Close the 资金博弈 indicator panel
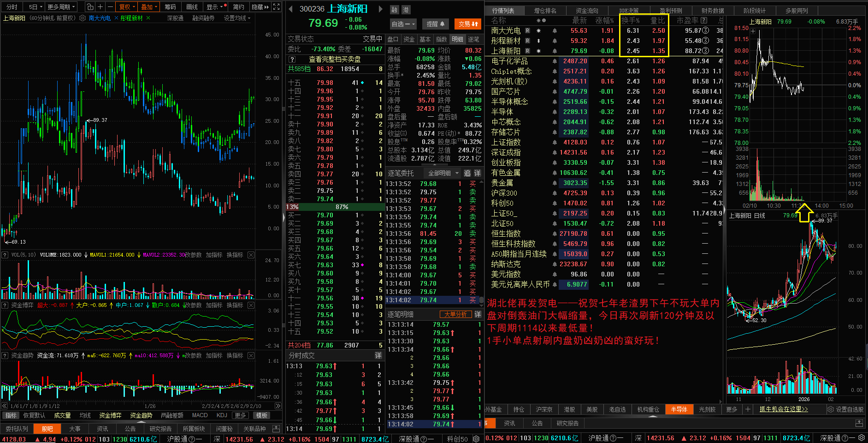 (251, 305)
